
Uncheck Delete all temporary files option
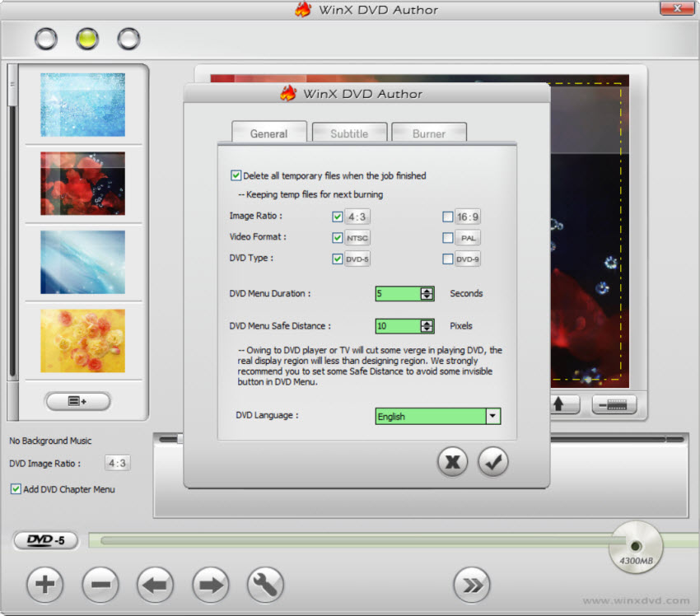tap(236, 175)
